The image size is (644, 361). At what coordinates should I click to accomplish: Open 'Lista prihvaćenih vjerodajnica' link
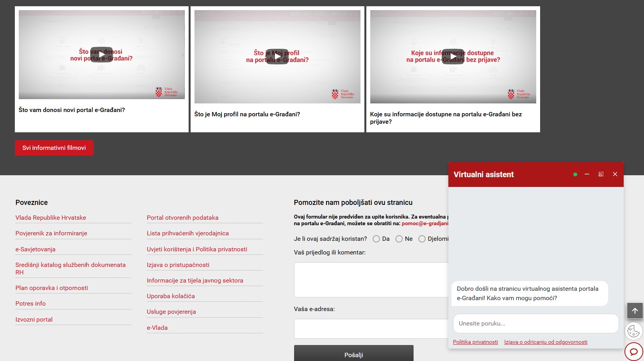188,233
